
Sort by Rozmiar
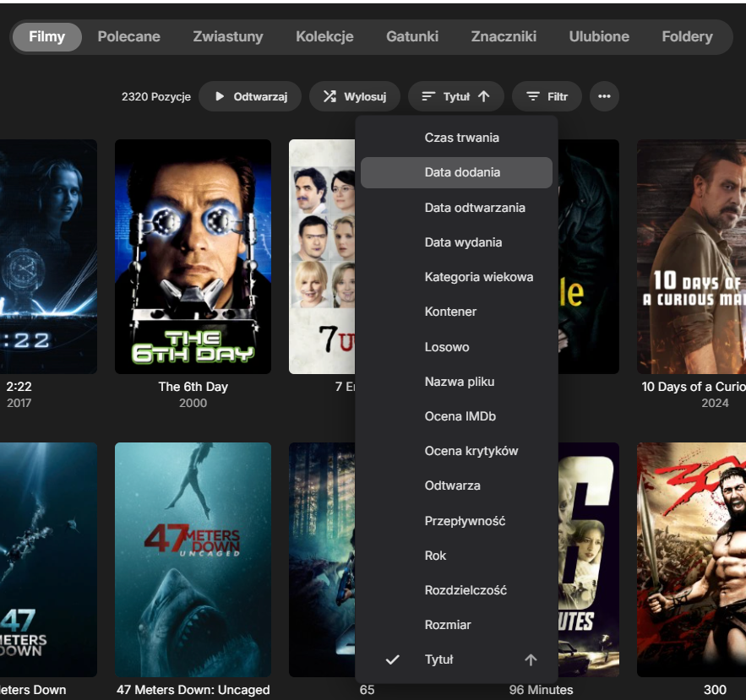click(x=457, y=626)
